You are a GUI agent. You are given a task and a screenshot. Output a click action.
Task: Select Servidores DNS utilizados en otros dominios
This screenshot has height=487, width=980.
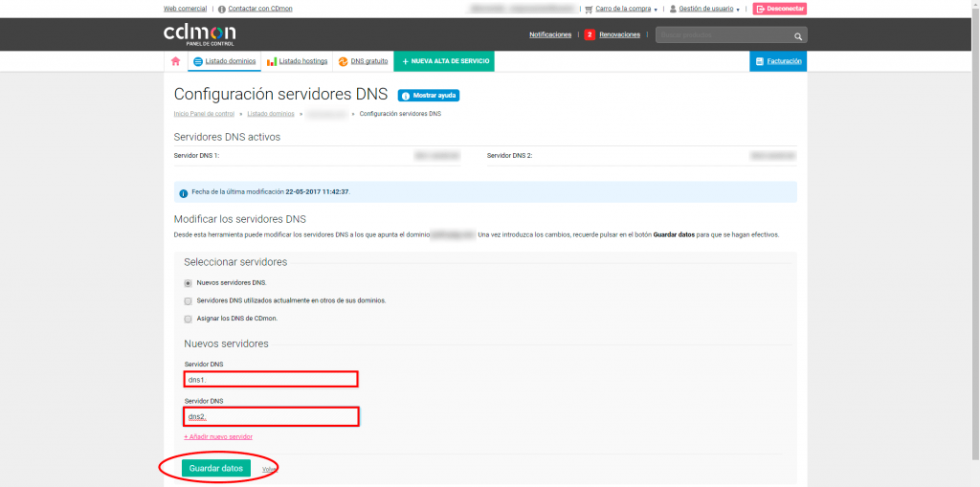click(189, 300)
